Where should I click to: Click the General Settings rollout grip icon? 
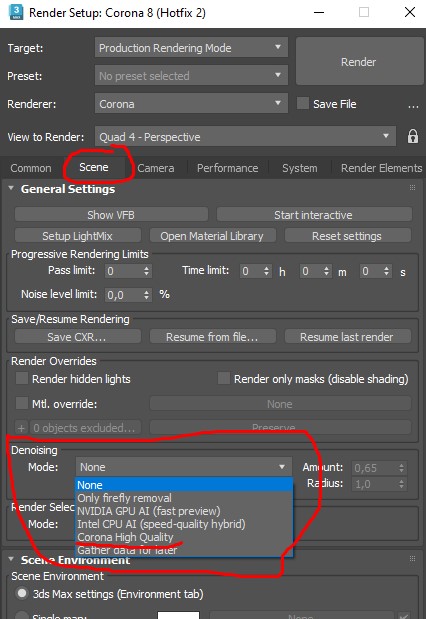[x=412, y=188]
